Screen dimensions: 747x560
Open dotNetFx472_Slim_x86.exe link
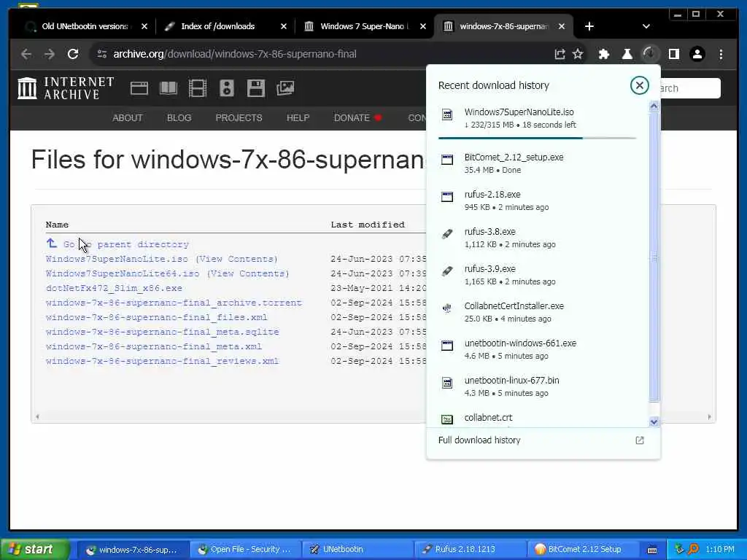pyautogui.click(x=114, y=289)
